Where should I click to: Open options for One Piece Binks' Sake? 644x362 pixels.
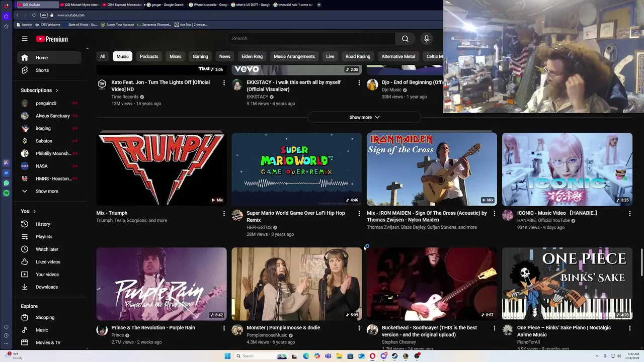click(629, 328)
